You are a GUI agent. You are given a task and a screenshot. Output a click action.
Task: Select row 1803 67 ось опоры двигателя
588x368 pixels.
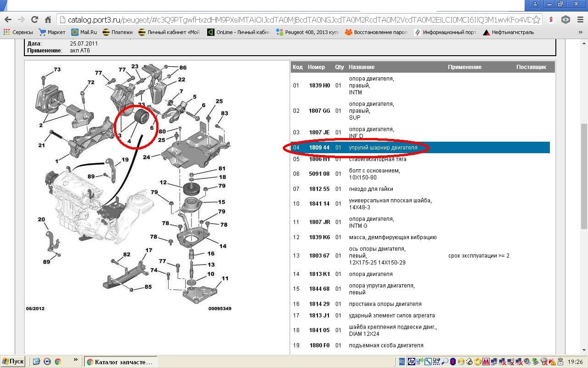tap(420, 256)
